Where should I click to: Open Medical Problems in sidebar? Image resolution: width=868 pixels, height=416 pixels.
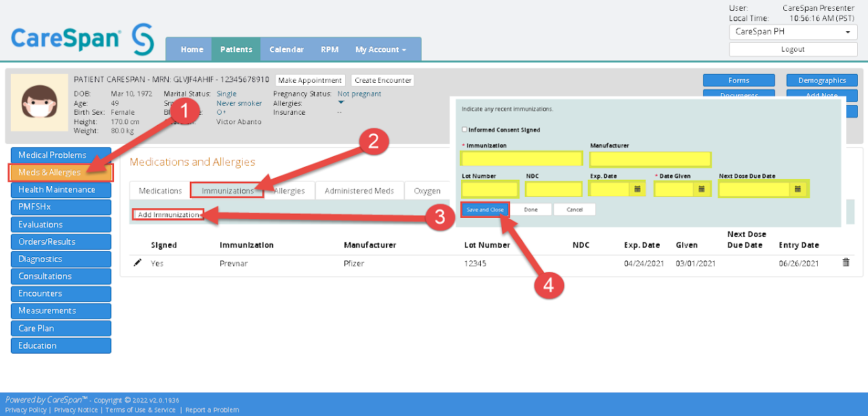(x=61, y=155)
